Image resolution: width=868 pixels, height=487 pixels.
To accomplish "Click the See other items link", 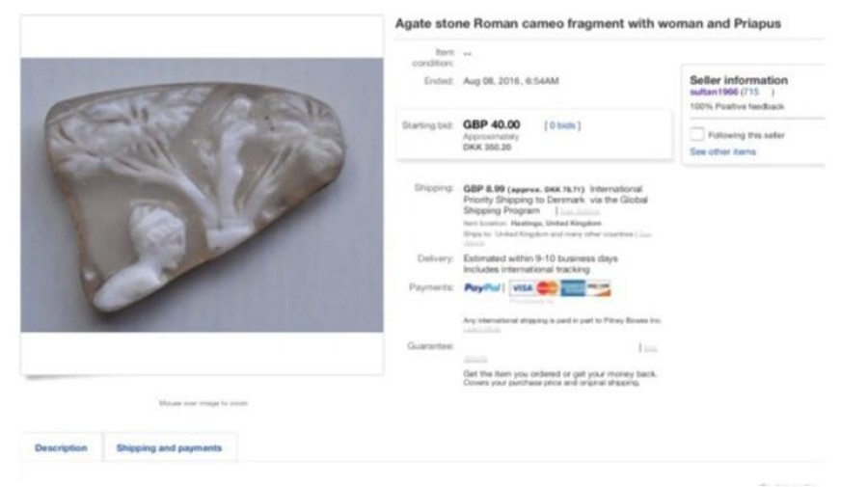I will [722, 152].
